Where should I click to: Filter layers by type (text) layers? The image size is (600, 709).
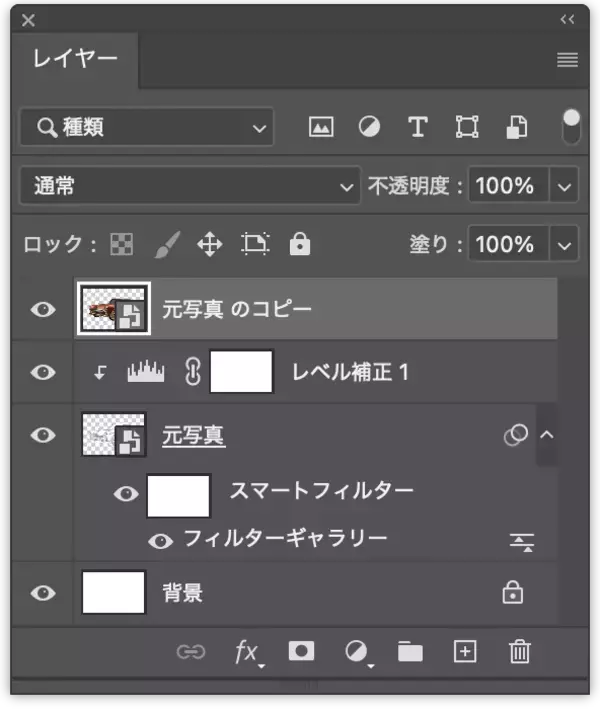(418, 127)
